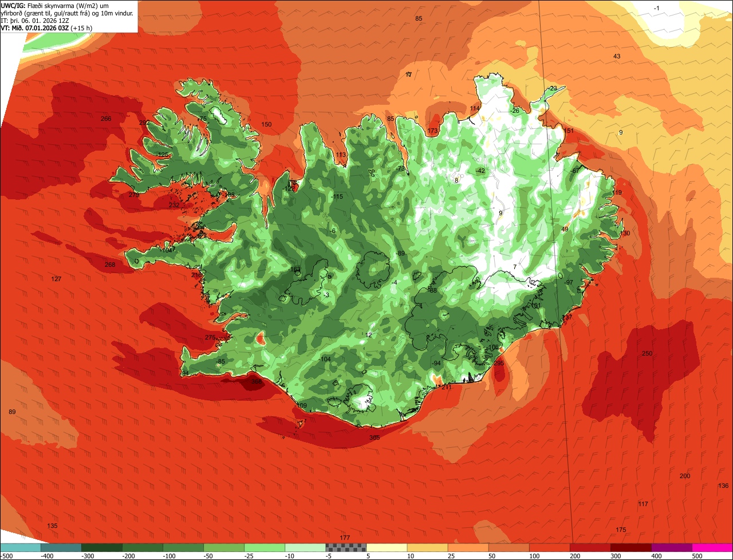Click the 12 value in central highlands

(x=369, y=335)
